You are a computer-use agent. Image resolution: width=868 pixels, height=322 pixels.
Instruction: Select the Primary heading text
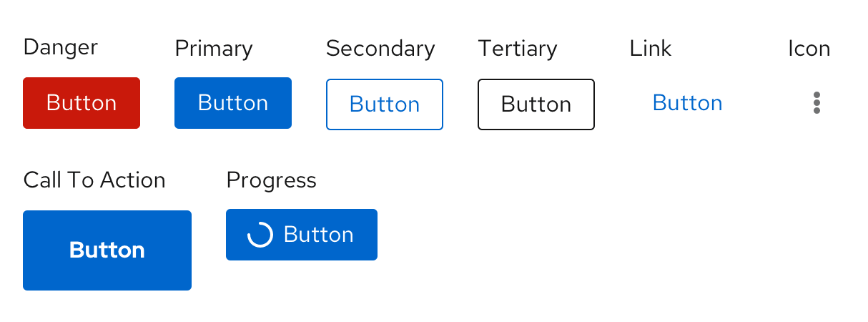214,49
